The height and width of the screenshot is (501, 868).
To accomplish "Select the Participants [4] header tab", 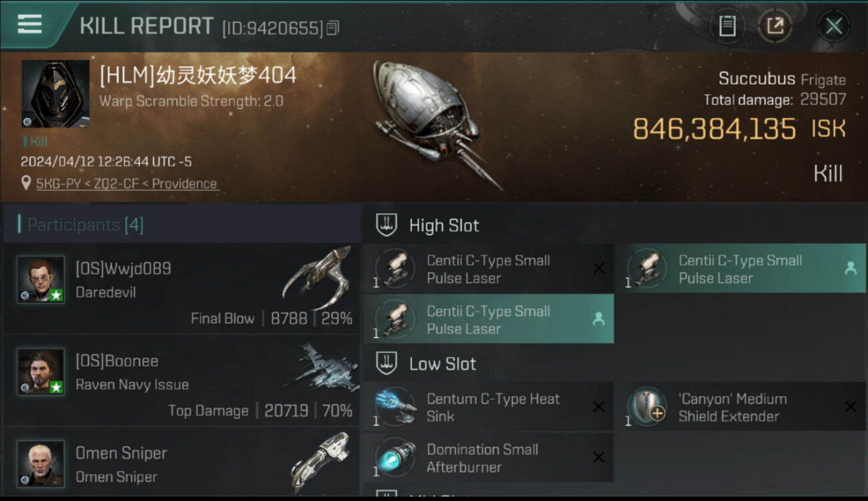I will pyautogui.click(x=85, y=225).
